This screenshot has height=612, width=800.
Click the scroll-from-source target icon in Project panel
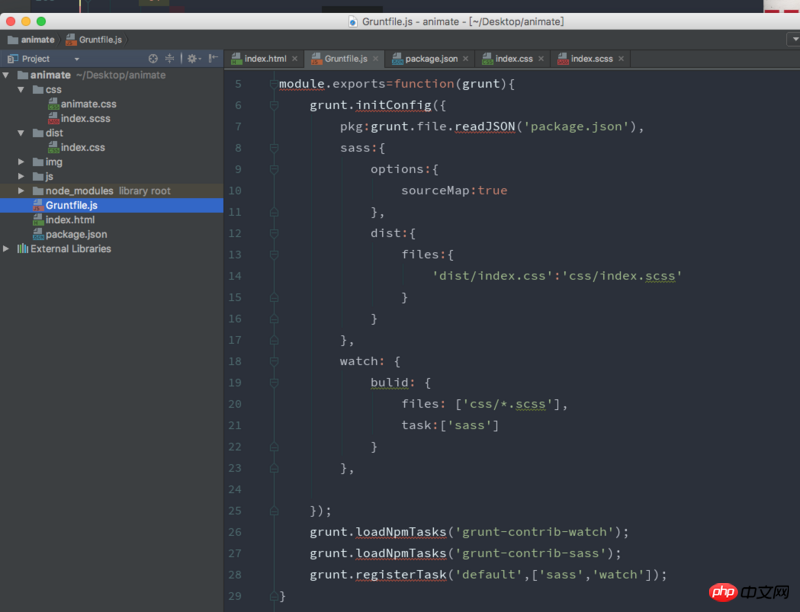(x=153, y=59)
